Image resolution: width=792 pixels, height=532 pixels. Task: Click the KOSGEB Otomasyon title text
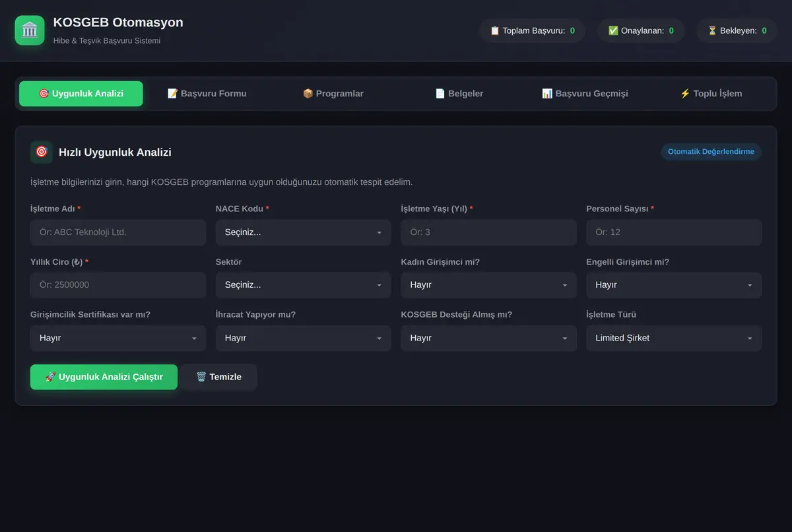tap(118, 22)
